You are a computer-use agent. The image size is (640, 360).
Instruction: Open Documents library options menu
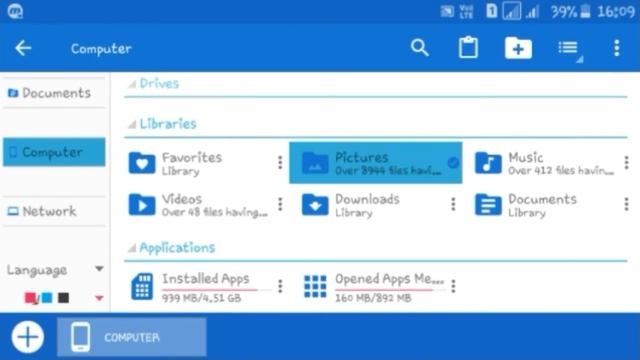click(627, 204)
